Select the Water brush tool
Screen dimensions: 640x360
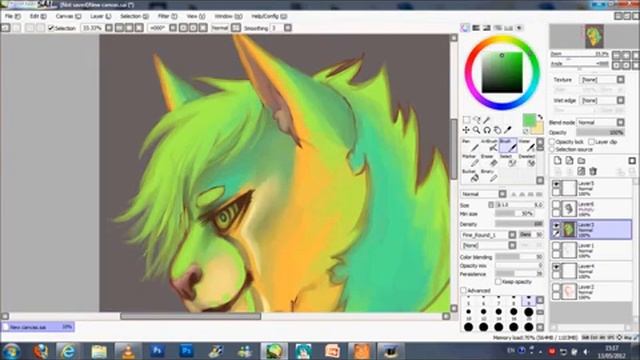[527, 145]
